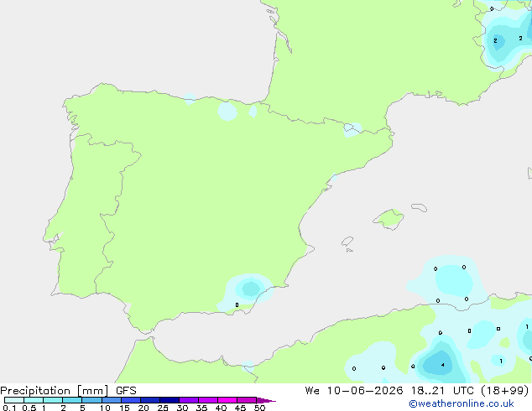Screen dimensions: 532x411
Task: Click the "4" contour value in North Africa
Action: click(442, 365)
